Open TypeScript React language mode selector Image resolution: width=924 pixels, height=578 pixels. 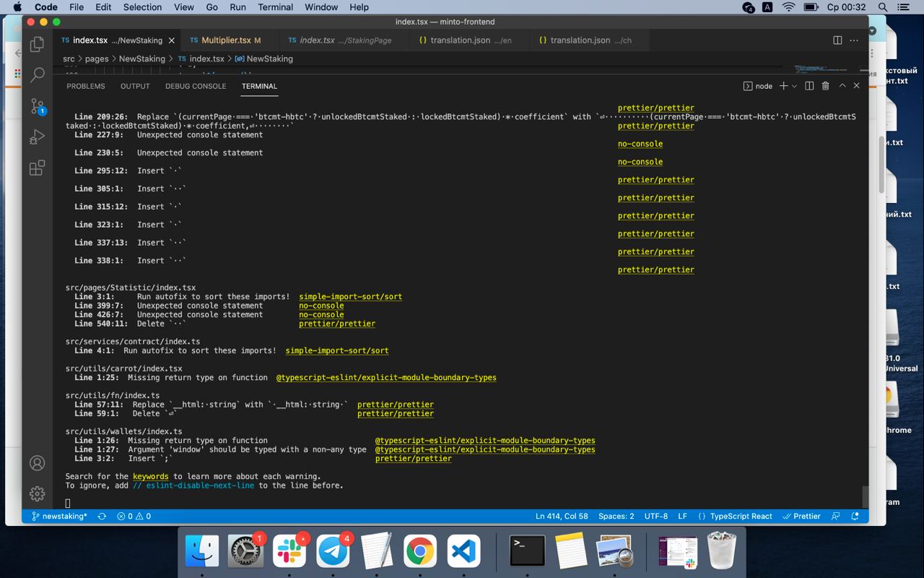pos(741,516)
